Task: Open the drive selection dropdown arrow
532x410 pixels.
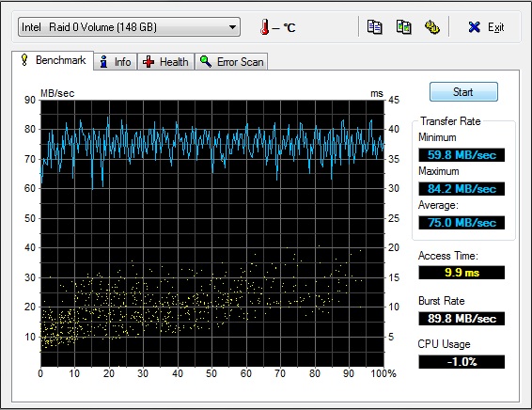Action: pyautogui.click(x=232, y=27)
